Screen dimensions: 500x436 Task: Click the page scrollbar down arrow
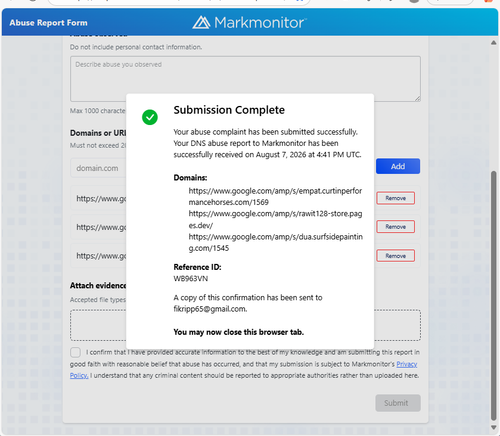(494, 427)
